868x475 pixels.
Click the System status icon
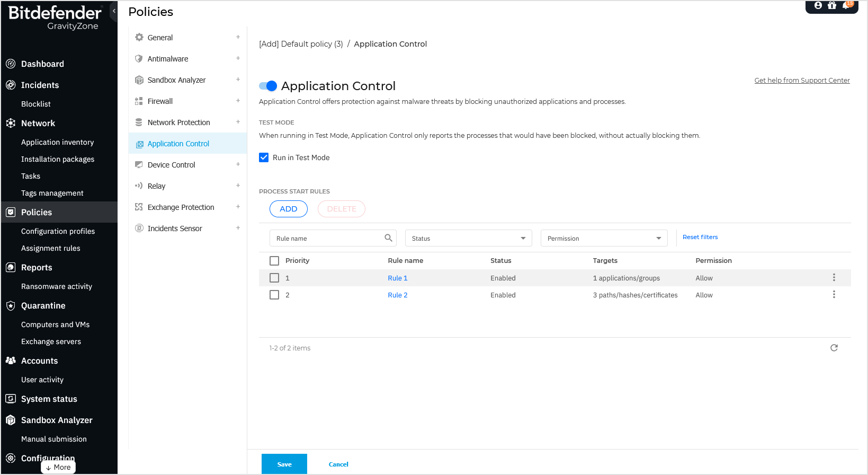(x=11, y=399)
